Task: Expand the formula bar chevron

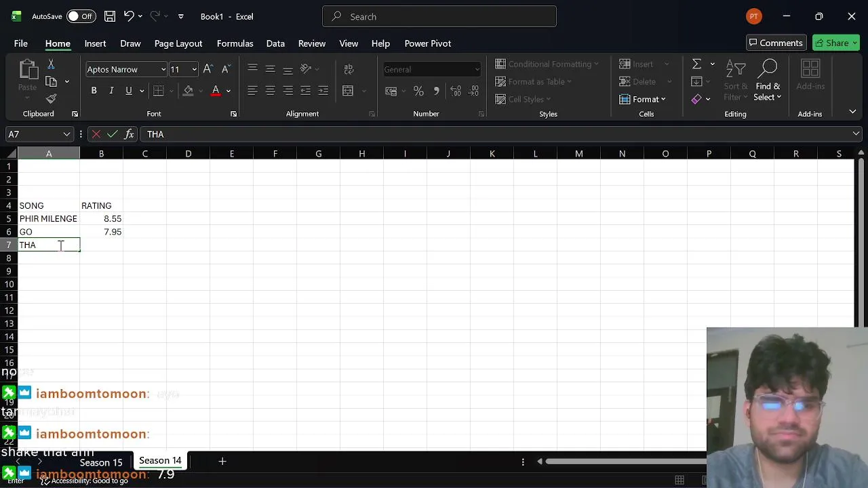Action: (856, 134)
